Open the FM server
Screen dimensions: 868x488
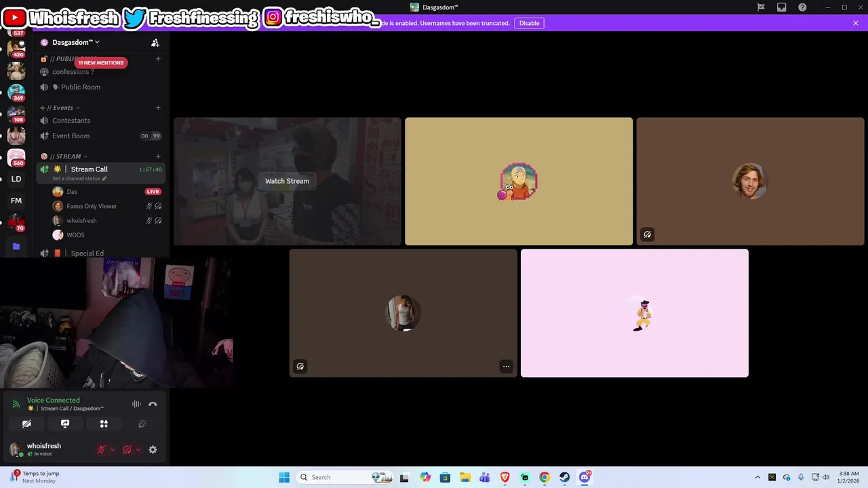[16, 201]
